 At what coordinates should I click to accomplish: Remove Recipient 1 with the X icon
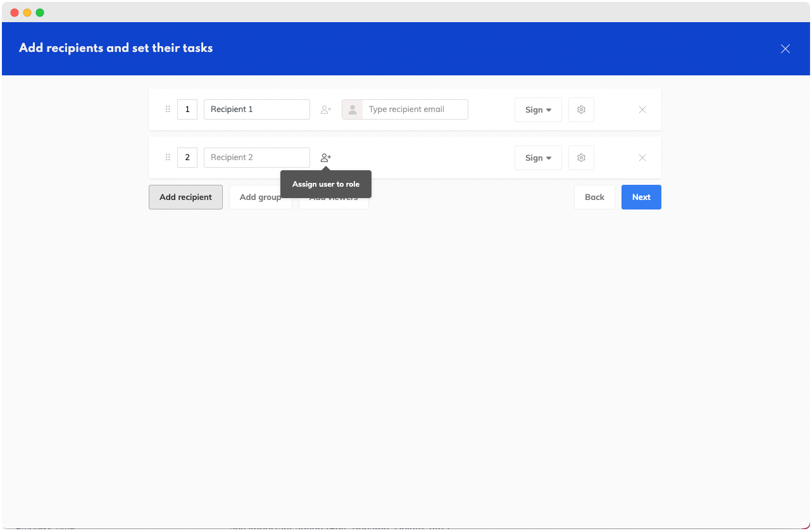[x=642, y=109]
